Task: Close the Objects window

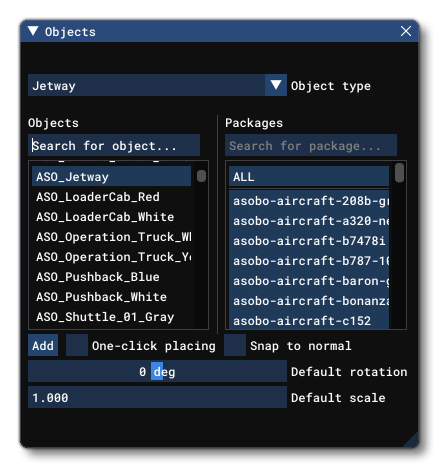Action: (x=406, y=31)
